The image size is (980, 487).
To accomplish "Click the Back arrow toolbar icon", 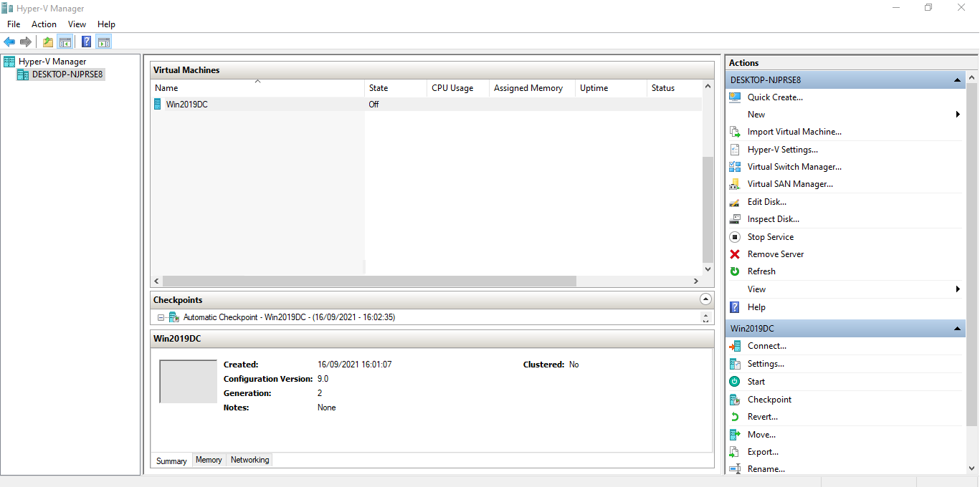I will point(9,42).
